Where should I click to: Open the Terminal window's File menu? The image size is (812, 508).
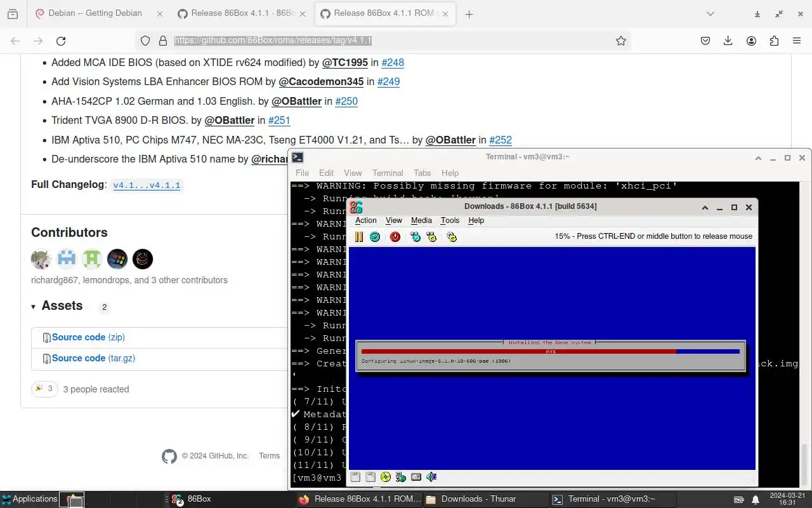pyautogui.click(x=302, y=173)
